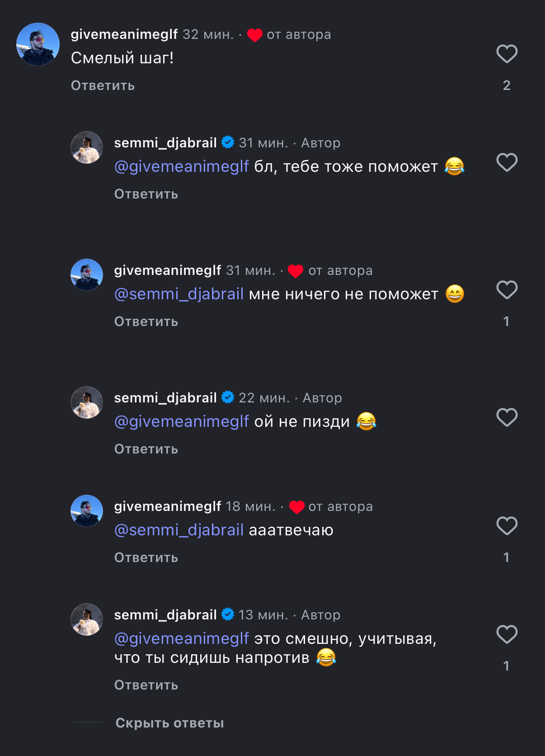
Task: Open givemeanimeglf username on the 18 min reply
Action: point(167,506)
